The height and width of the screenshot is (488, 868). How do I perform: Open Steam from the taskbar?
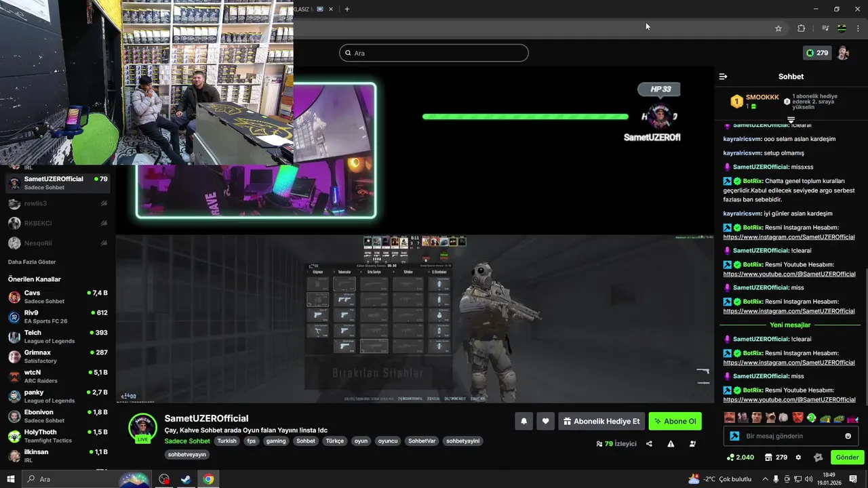(x=185, y=479)
